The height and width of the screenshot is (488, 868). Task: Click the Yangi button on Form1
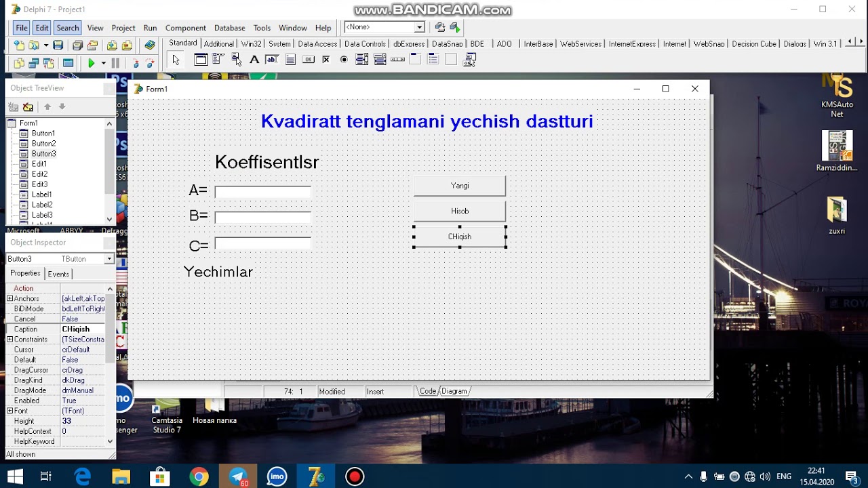[x=460, y=186]
